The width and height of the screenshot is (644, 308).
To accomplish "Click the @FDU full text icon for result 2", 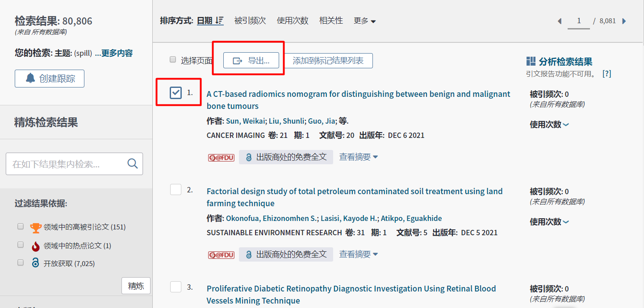I will pyautogui.click(x=221, y=254).
